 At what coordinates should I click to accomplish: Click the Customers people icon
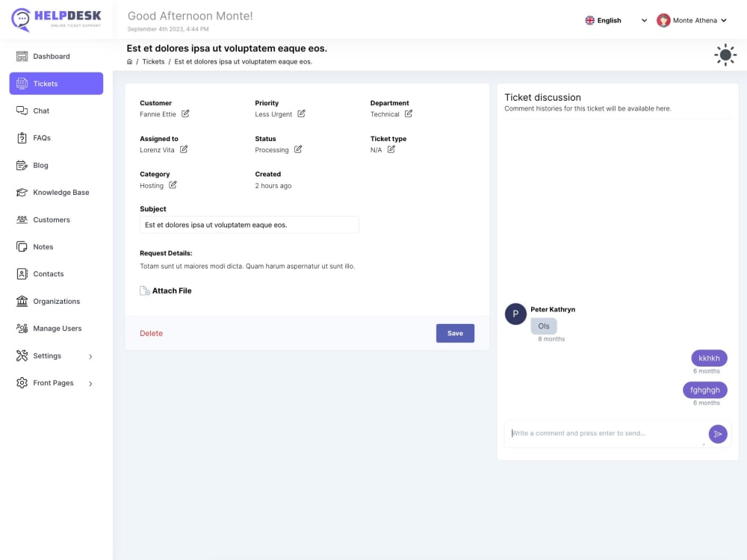pos(22,220)
